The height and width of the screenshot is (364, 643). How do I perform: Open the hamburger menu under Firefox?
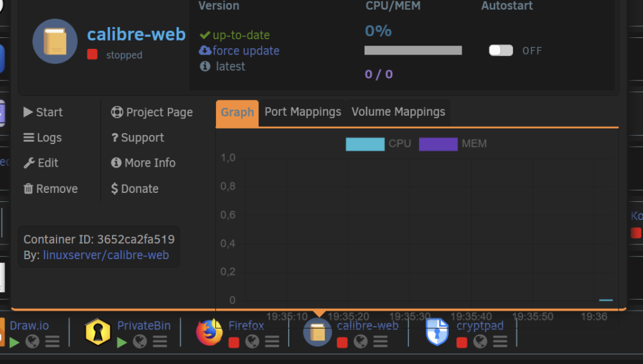tap(272, 341)
